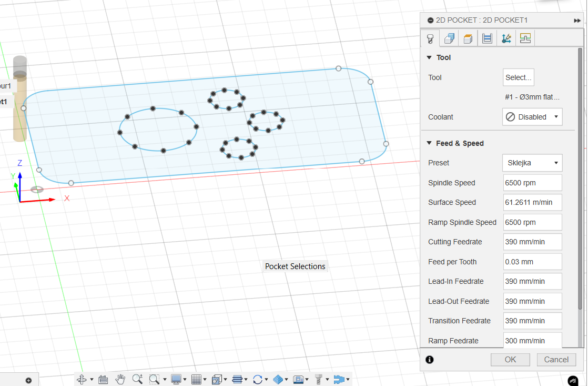Edit the Spindle Speed field
588x386 pixels.
coord(532,183)
